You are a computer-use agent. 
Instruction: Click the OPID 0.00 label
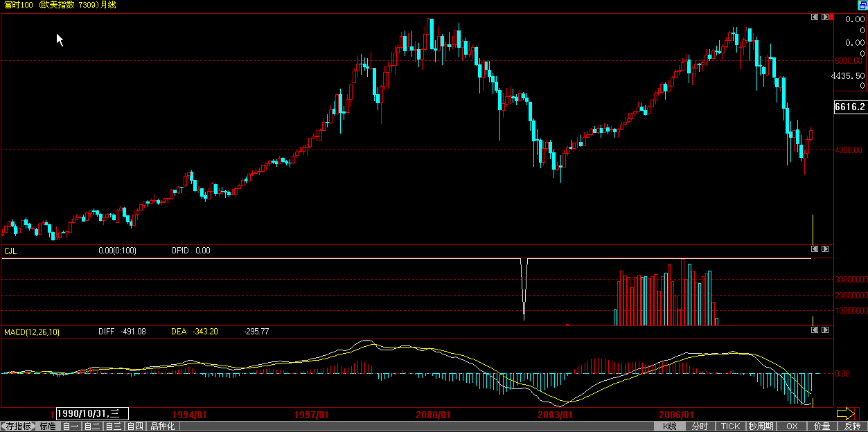(191, 251)
